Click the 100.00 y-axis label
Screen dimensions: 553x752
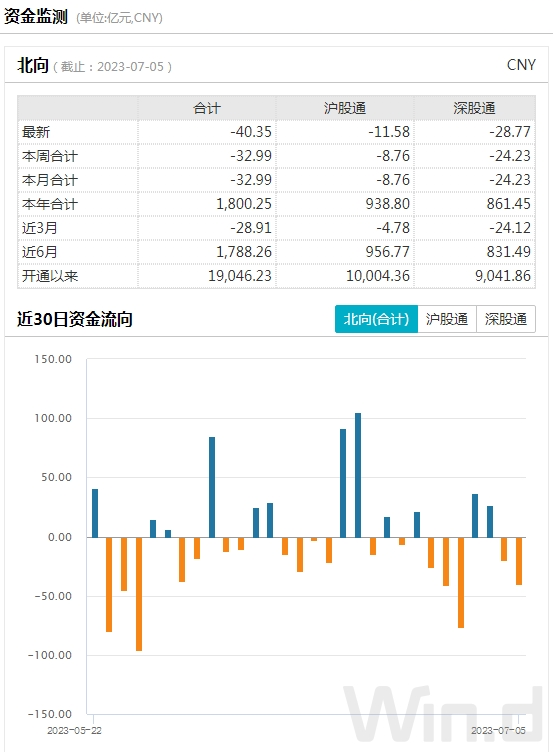pyautogui.click(x=53, y=418)
